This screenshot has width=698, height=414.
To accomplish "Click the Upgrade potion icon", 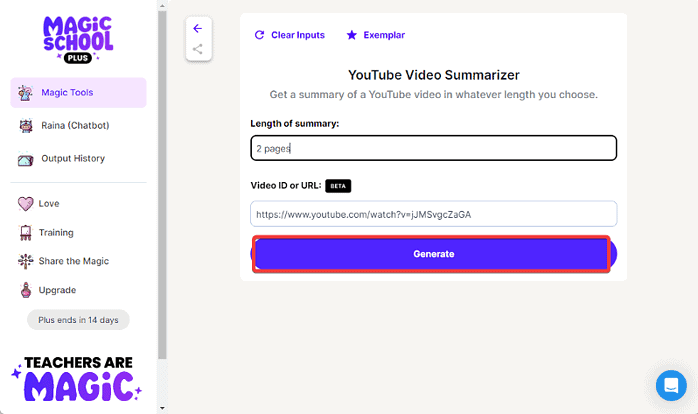I will [26, 290].
